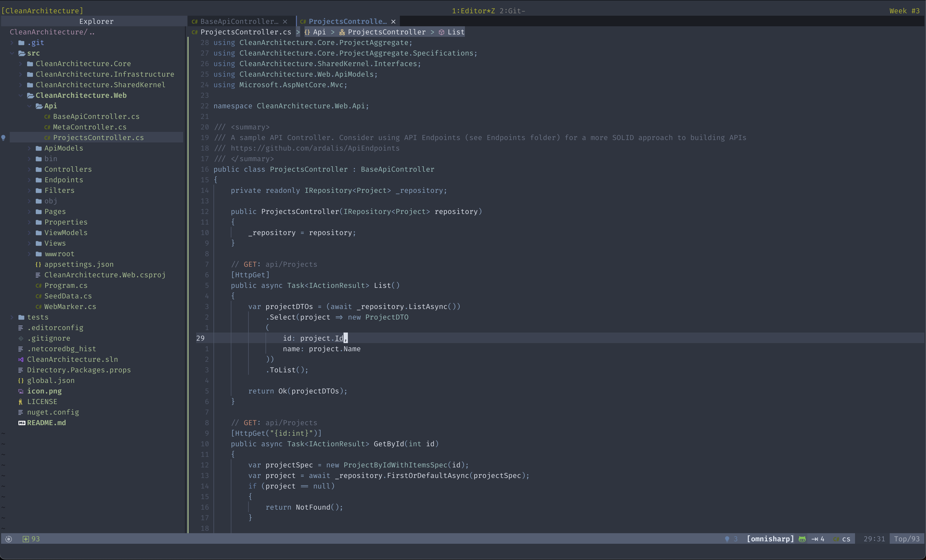926x560 pixels.
Task: Click the circular mode icon in bottom-left statusline
Action: [9, 539]
